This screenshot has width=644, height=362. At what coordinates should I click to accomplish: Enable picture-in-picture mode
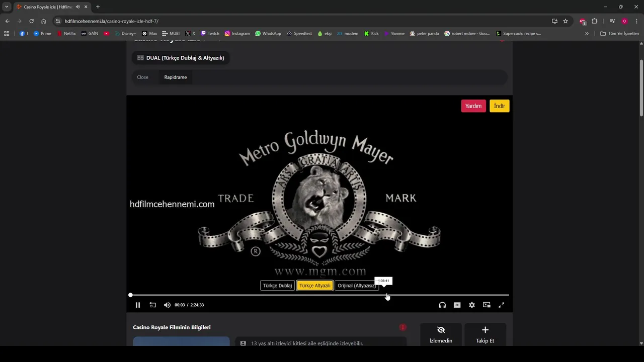tap(487, 305)
